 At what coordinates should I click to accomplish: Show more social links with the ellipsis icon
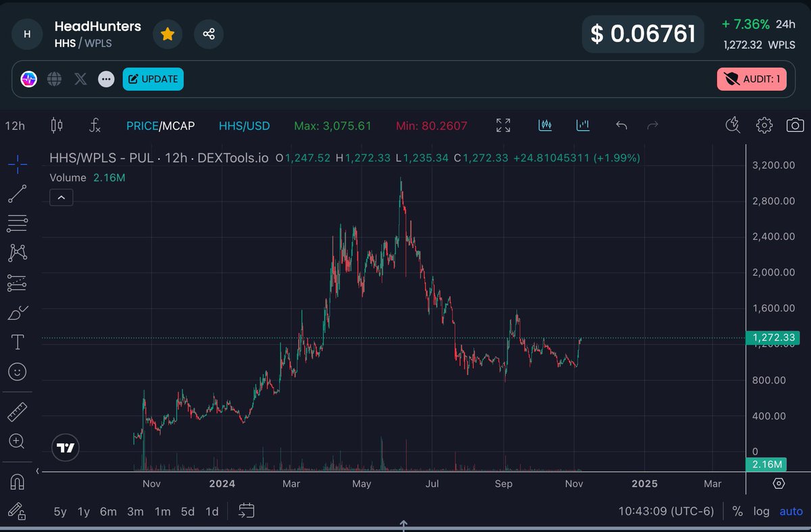coord(106,79)
